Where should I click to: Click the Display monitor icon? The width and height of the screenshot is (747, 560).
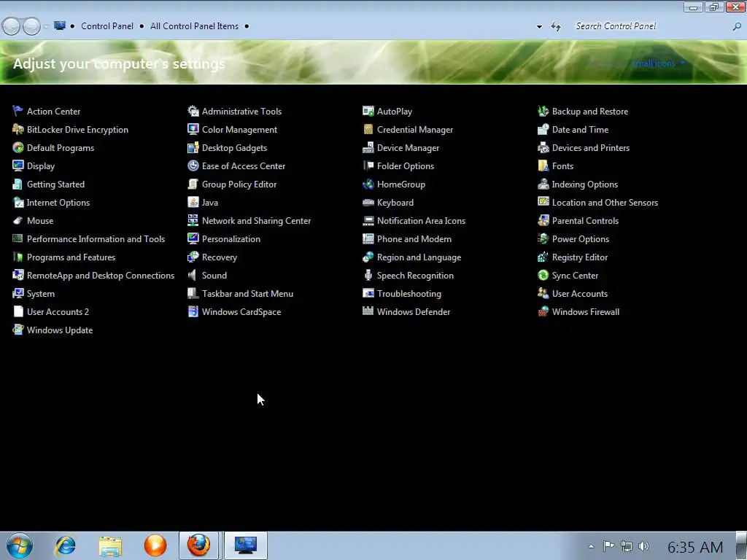pyautogui.click(x=18, y=166)
